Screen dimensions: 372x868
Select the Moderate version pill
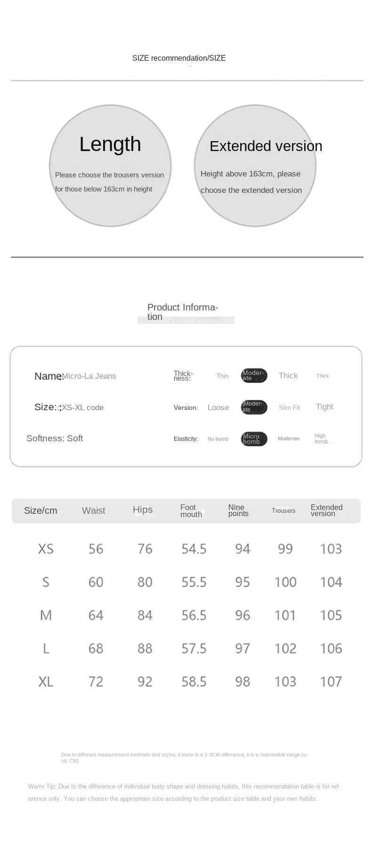click(254, 407)
